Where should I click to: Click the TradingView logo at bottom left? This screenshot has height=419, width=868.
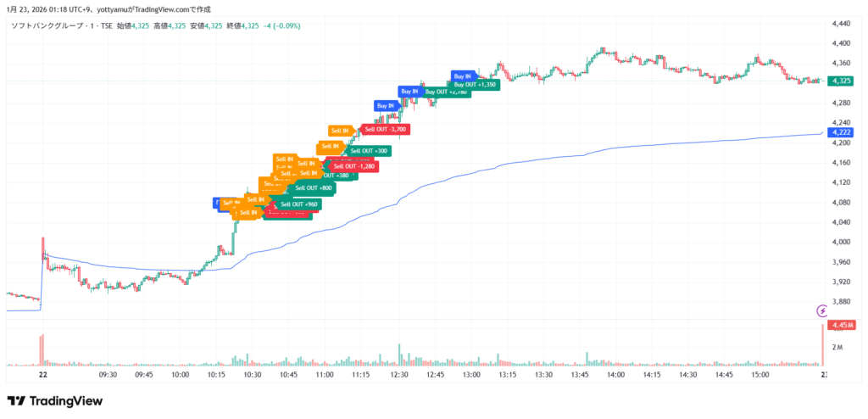pyautogui.click(x=54, y=400)
